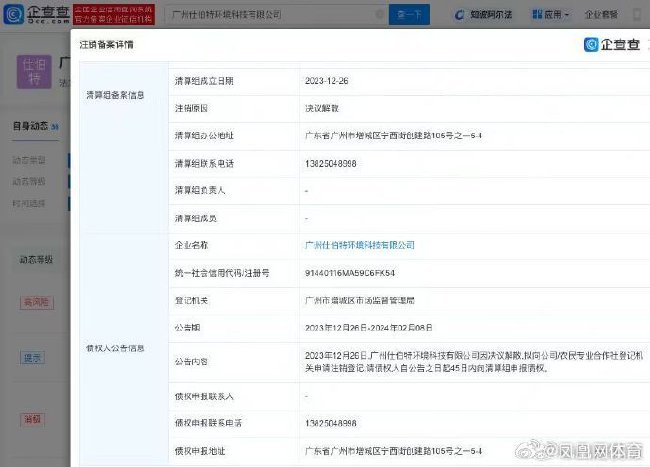The height and width of the screenshot is (467, 650).
Task: Click the 清算组负责人 field label
Action: click(200, 190)
